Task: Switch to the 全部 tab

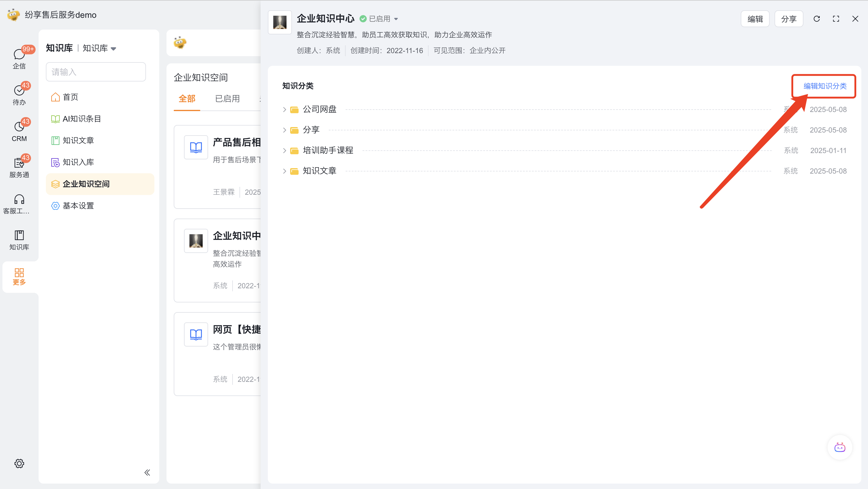Action: click(x=187, y=98)
